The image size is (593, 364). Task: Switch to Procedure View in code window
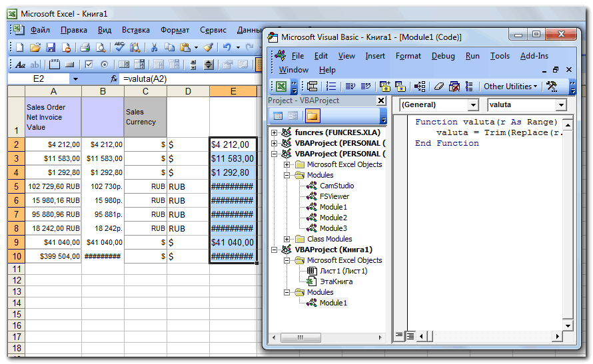pyautogui.click(x=399, y=335)
